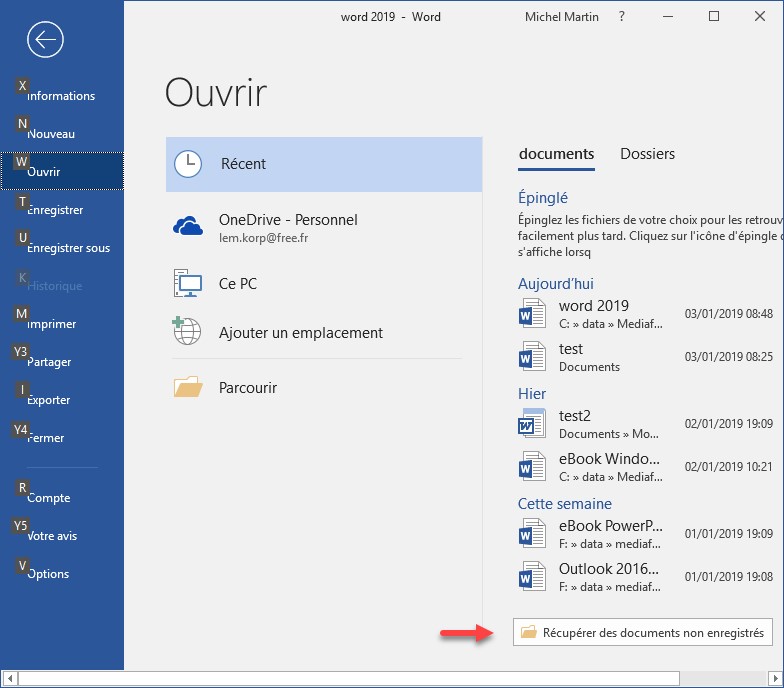Image resolution: width=784 pixels, height=688 pixels.
Task: Click the horizontal scrollbar at the bottom
Action: click(x=390, y=679)
